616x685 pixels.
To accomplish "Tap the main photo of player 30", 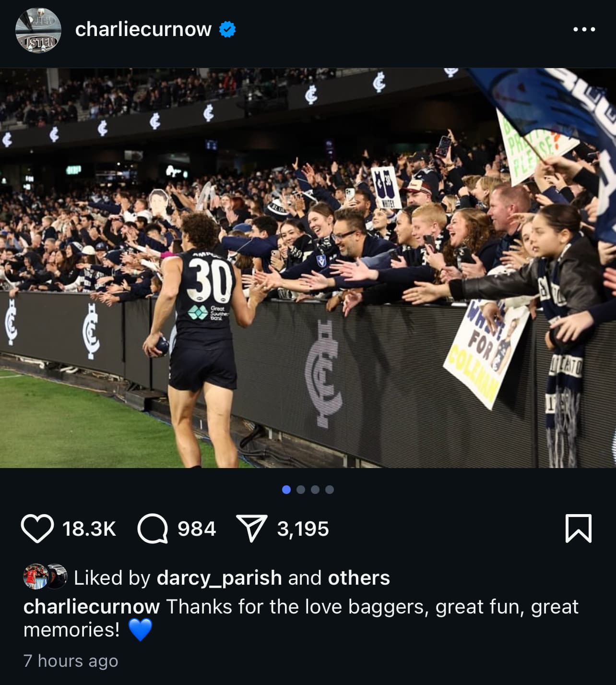I will pos(308,268).
